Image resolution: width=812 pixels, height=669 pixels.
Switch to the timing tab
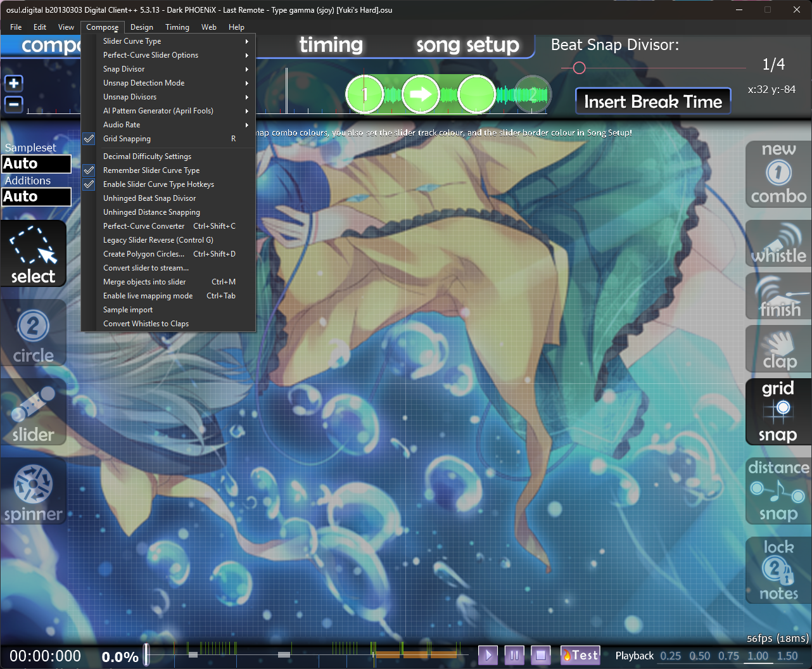click(x=331, y=45)
